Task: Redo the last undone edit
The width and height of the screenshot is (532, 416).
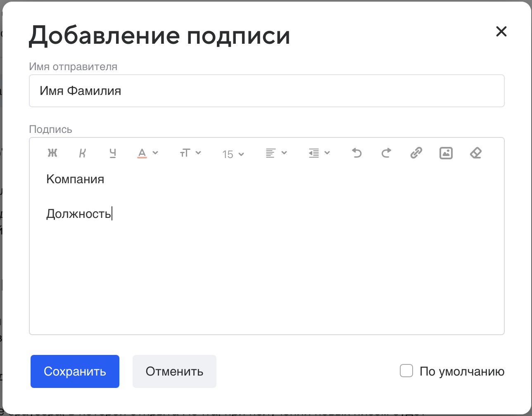Action: coord(386,153)
